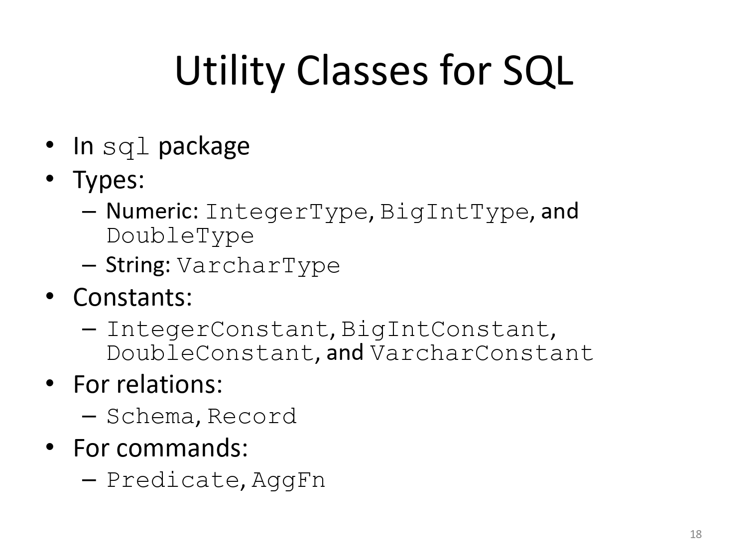This screenshot has width=747, height=560.
Task: Click the "DoubleConstant" code text
Action: pyautogui.click(x=210, y=353)
